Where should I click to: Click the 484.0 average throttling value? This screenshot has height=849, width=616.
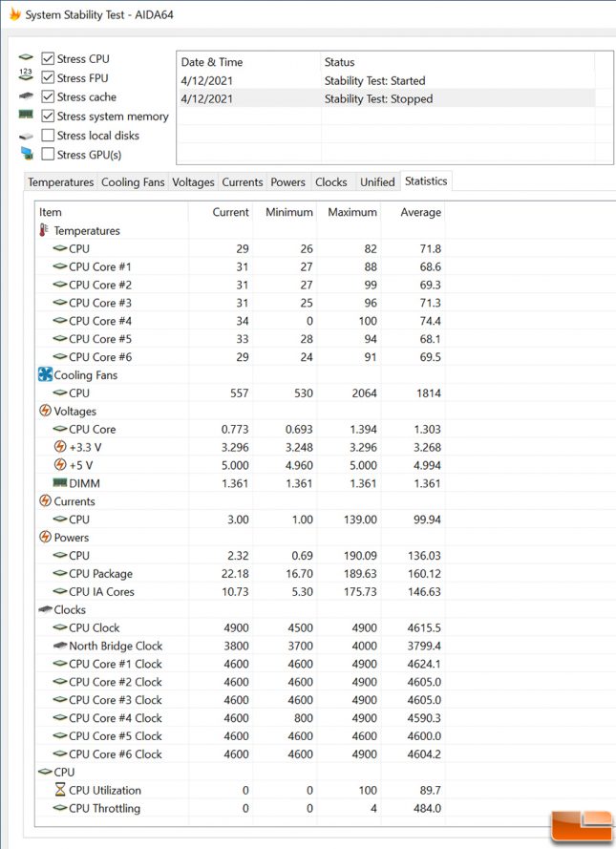coord(427,808)
